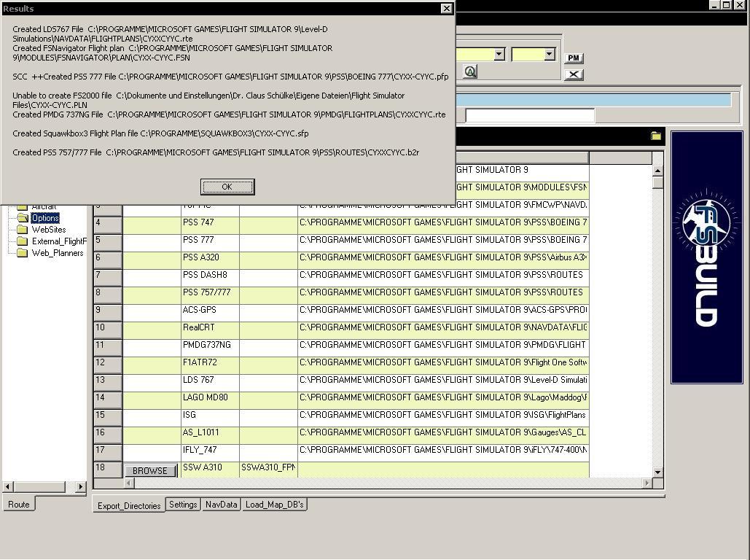Image resolution: width=750 pixels, height=560 pixels.
Task: Click the X clear button below PM
Action: pos(574,74)
